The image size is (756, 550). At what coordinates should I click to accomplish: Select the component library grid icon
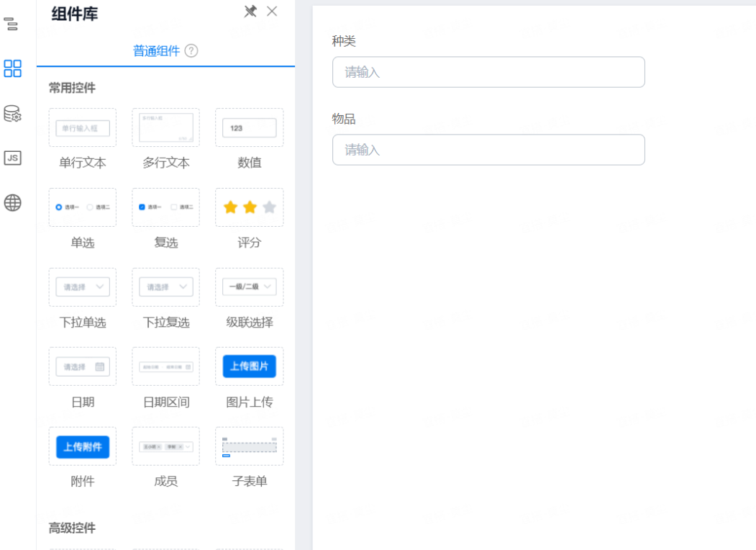tap(12, 68)
